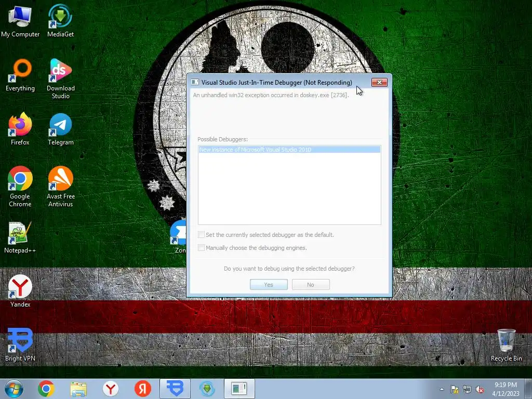The image size is (532, 399).
Task: Select the Avast Free Antivirus icon
Action: click(60, 187)
